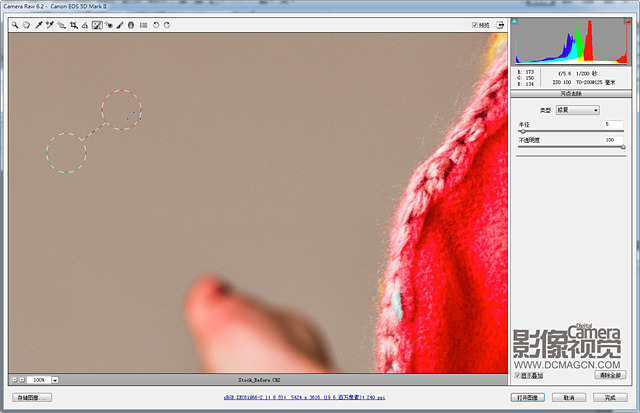Screen dimensions: 640x413
Task: Toggle the shadow clipping warning triangle
Action: (x=515, y=21)
